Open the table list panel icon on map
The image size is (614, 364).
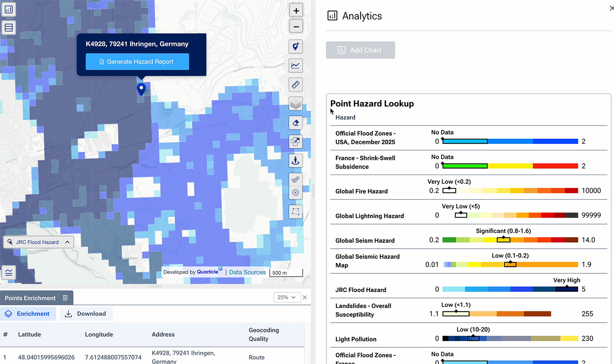[x=9, y=28]
